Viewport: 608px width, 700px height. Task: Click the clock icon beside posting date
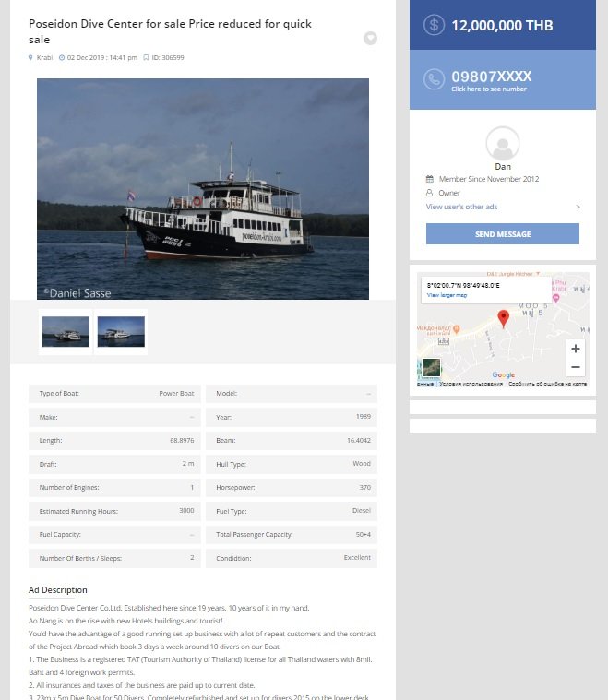[x=62, y=57]
